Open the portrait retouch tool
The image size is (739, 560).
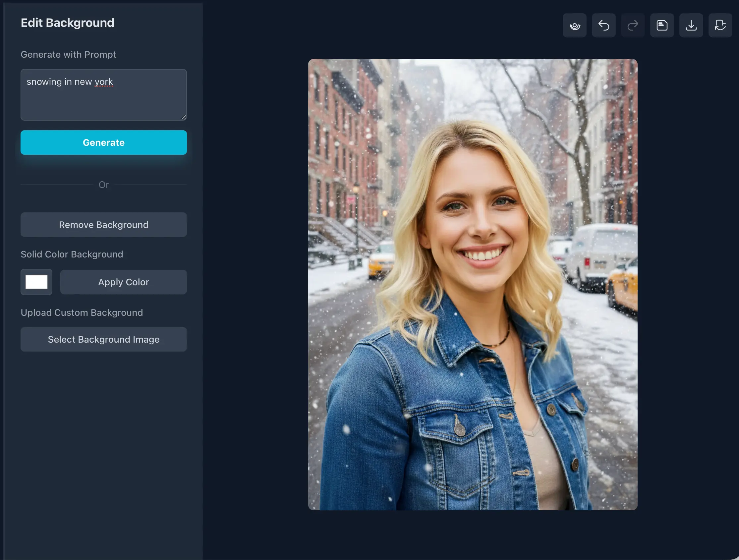click(x=574, y=25)
